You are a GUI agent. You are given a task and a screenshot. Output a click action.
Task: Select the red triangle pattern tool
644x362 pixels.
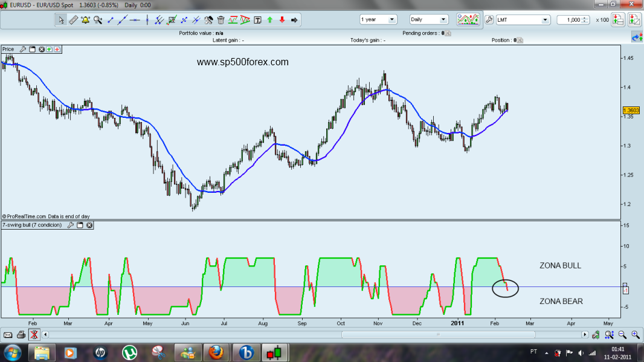click(245, 20)
